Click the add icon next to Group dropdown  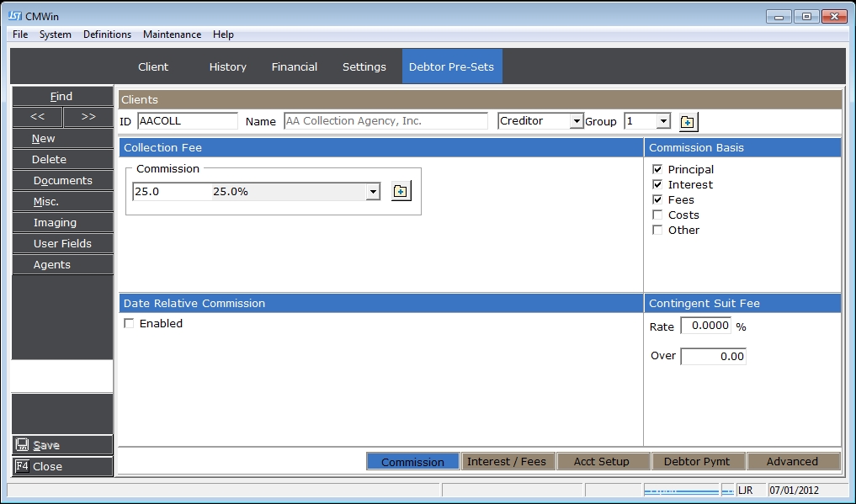click(688, 122)
